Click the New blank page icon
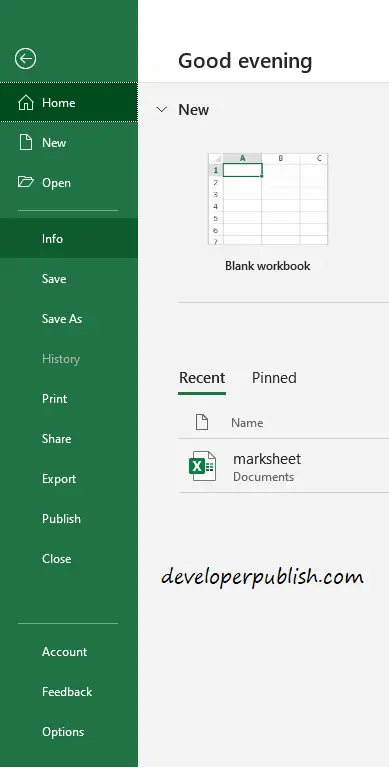The width and height of the screenshot is (389, 768). pos(25,143)
